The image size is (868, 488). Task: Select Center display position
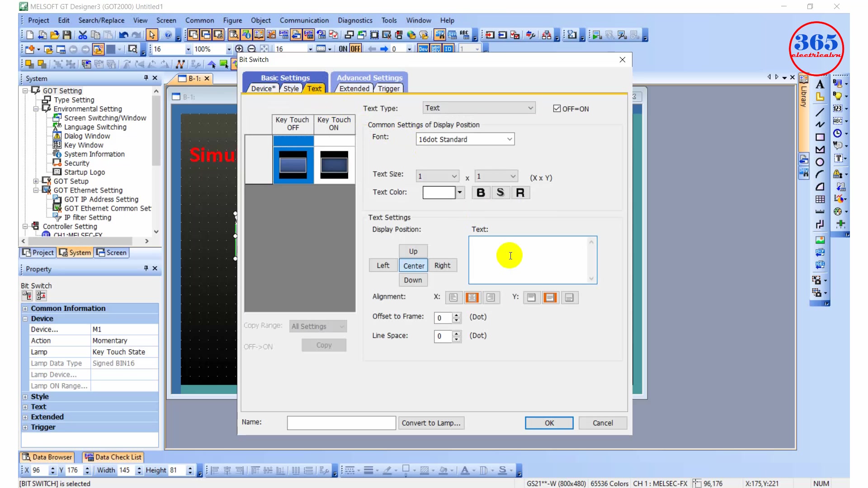(x=414, y=266)
